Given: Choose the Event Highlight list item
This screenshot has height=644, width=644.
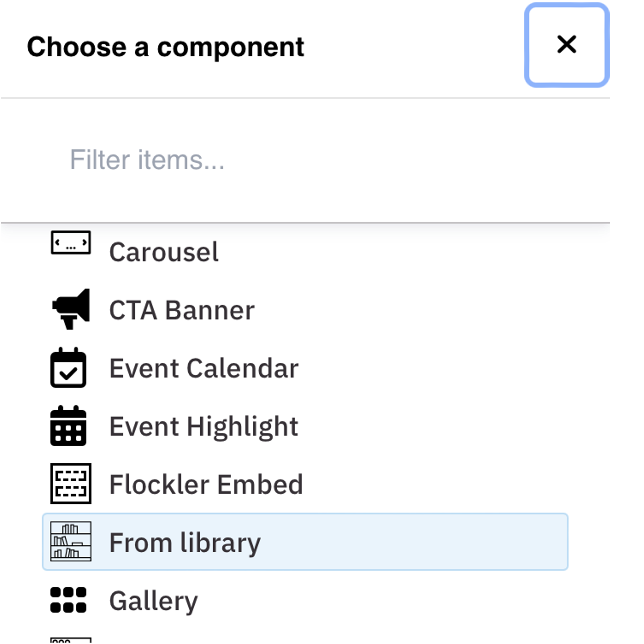Looking at the screenshot, I should click(x=204, y=427).
